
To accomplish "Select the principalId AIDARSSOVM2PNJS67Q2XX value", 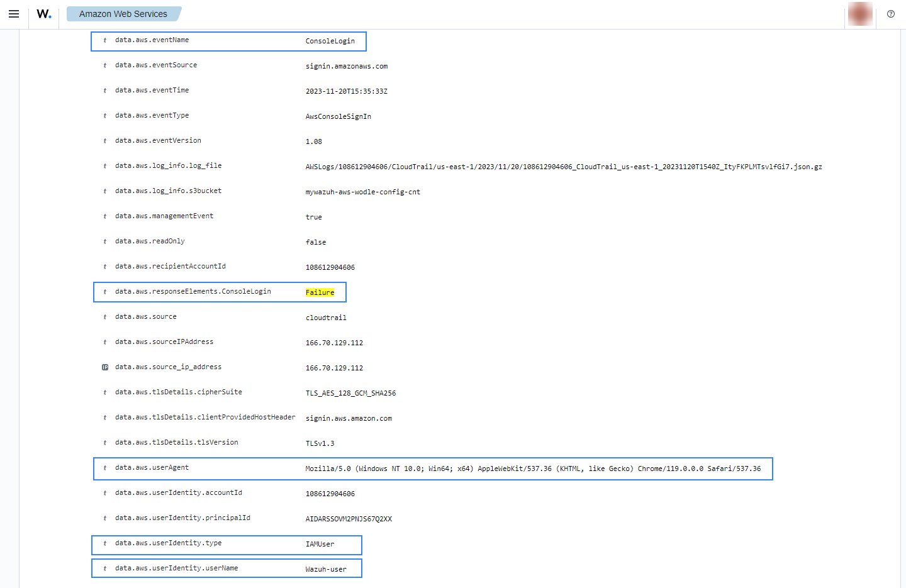I will 349,519.
